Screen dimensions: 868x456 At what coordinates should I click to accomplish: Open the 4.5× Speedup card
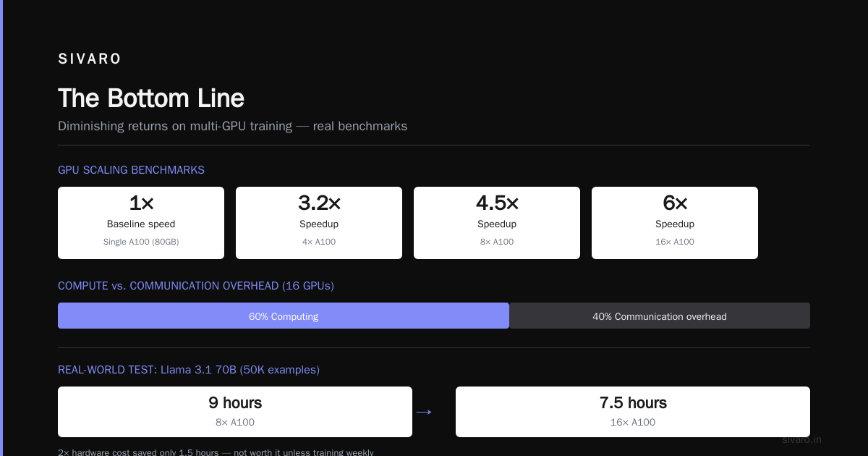(x=497, y=223)
